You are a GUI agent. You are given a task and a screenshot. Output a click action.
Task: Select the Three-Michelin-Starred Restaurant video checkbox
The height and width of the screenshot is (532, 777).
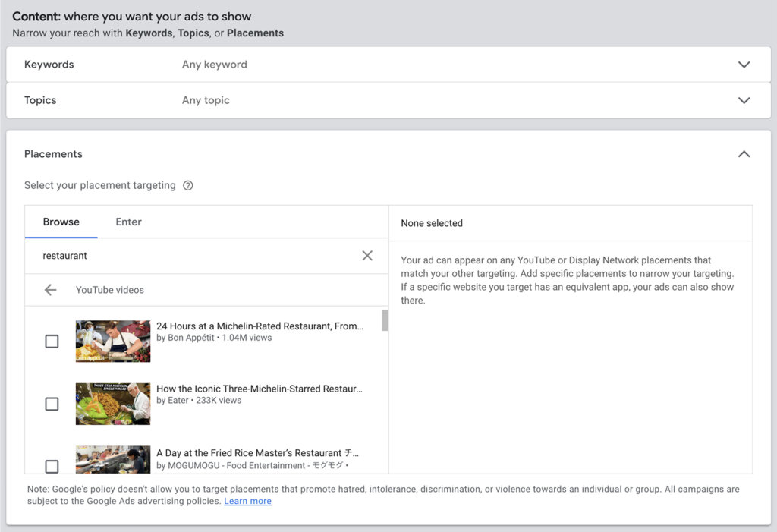click(x=52, y=404)
